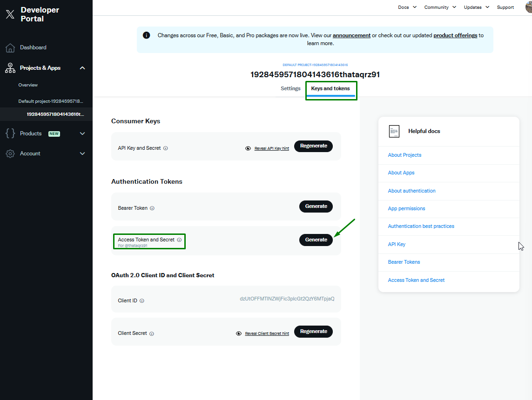The width and height of the screenshot is (532, 400).
Task: Click info icon beside API Key and Secret
Action: tap(166, 148)
